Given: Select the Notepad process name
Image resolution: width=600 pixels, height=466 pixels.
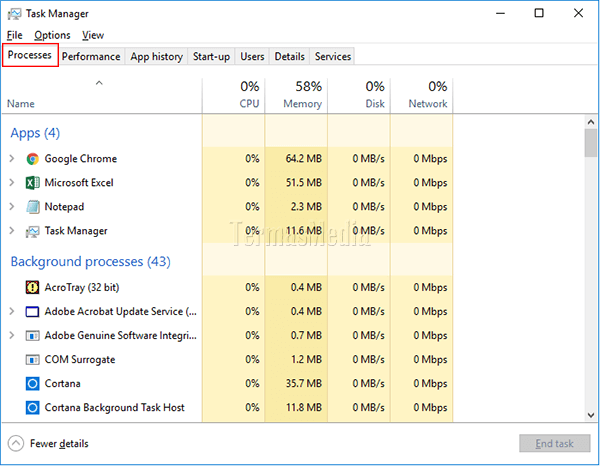Looking at the screenshot, I should 64,207.
